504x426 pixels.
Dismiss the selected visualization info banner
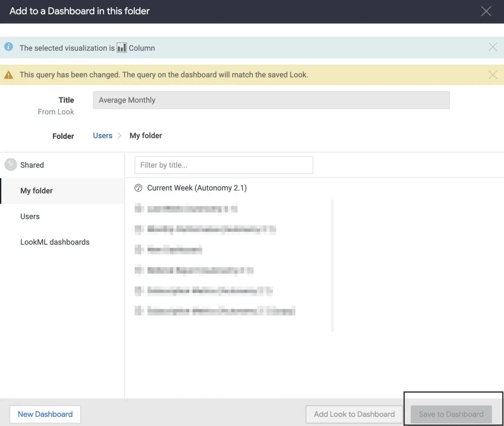492,47
